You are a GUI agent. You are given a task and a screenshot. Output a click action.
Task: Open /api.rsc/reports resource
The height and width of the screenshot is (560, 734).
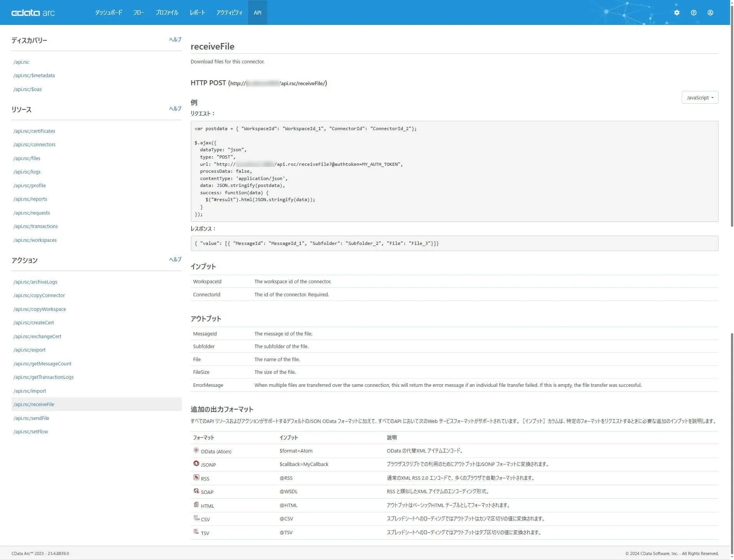[30, 199]
